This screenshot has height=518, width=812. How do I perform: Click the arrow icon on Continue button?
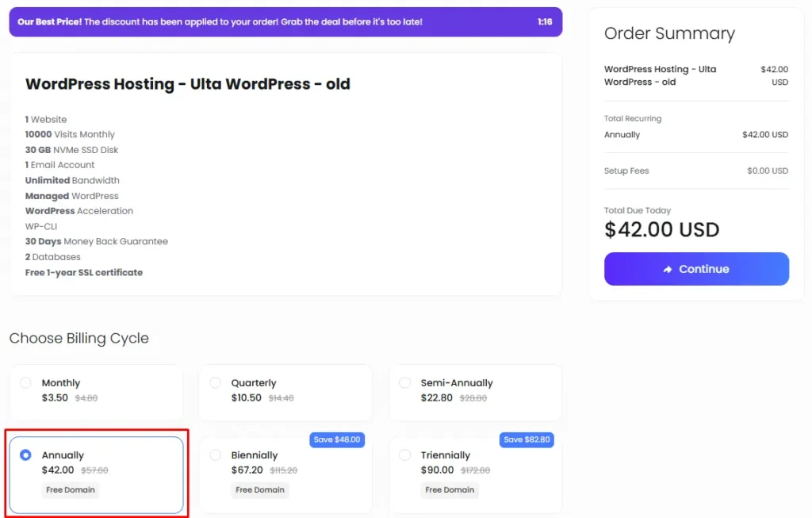(668, 270)
